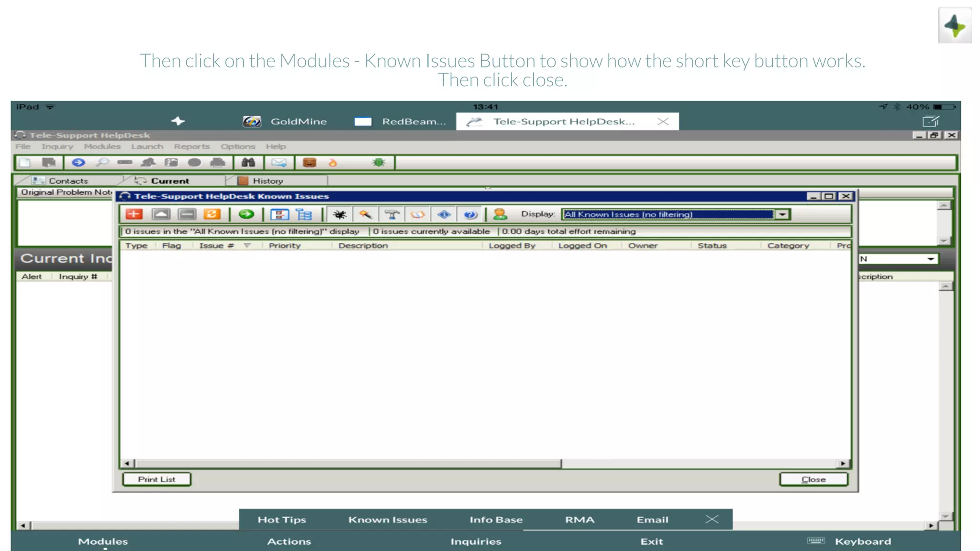This screenshot has width=980, height=551.
Task: Open the Options menu
Action: point(238,146)
